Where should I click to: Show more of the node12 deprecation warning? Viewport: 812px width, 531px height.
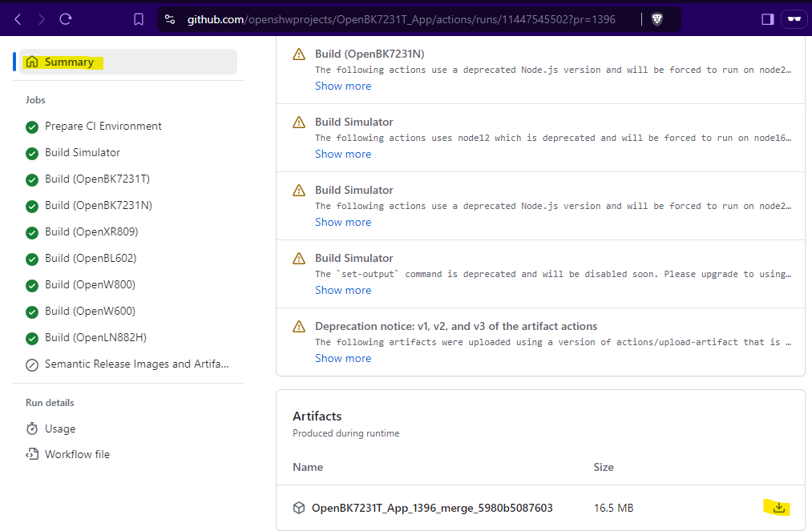pyautogui.click(x=343, y=155)
